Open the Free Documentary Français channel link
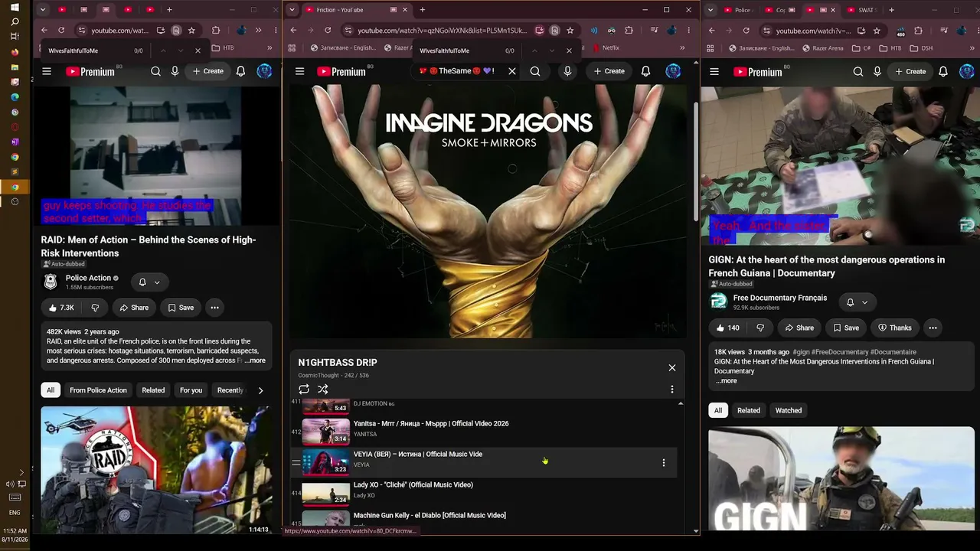 [780, 298]
